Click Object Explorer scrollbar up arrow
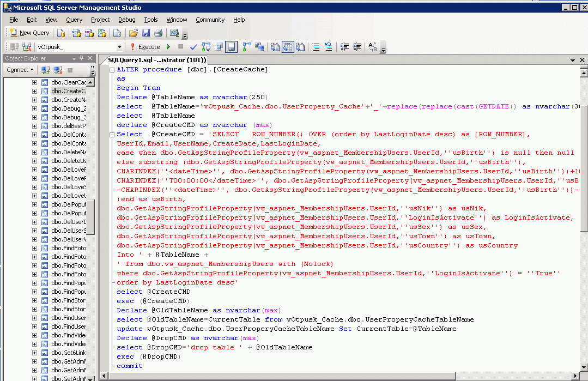The image size is (588, 381). [90, 82]
